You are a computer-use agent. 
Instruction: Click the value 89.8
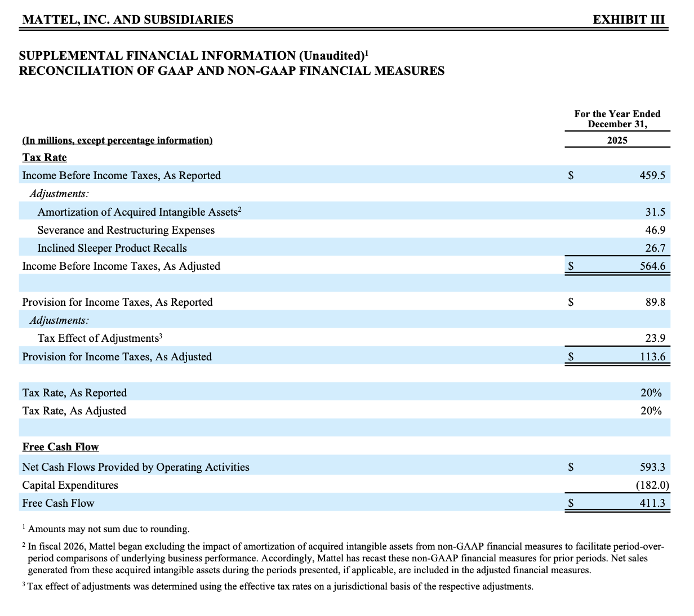tap(655, 302)
